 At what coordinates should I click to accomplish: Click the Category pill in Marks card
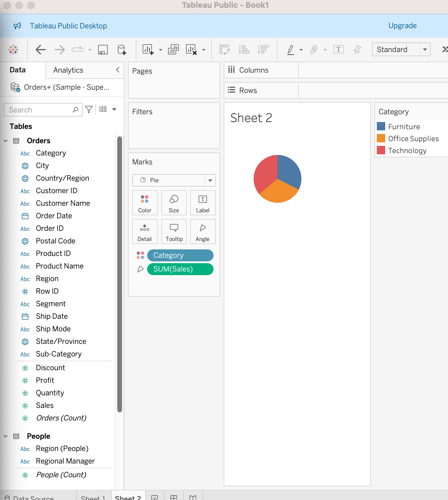(x=180, y=255)
